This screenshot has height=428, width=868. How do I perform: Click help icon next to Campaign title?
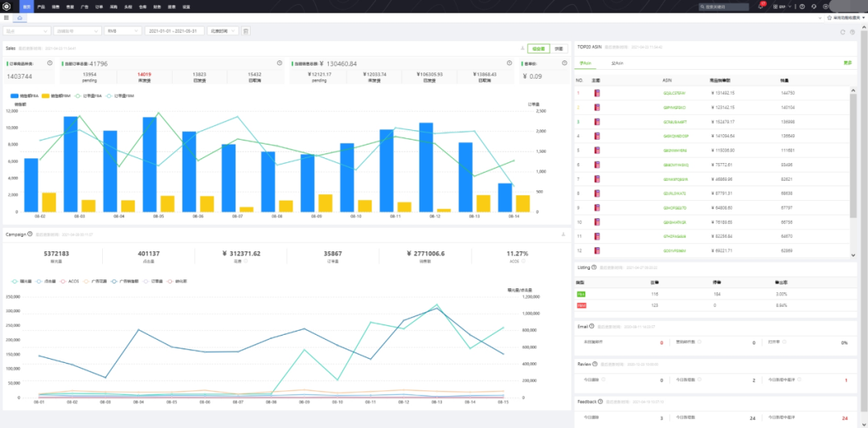(31, 234)
